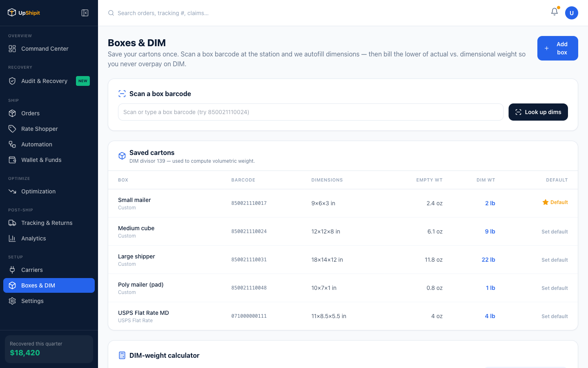Go to Audit & Recovery
588x368 pixels.
tap(49, 81)
